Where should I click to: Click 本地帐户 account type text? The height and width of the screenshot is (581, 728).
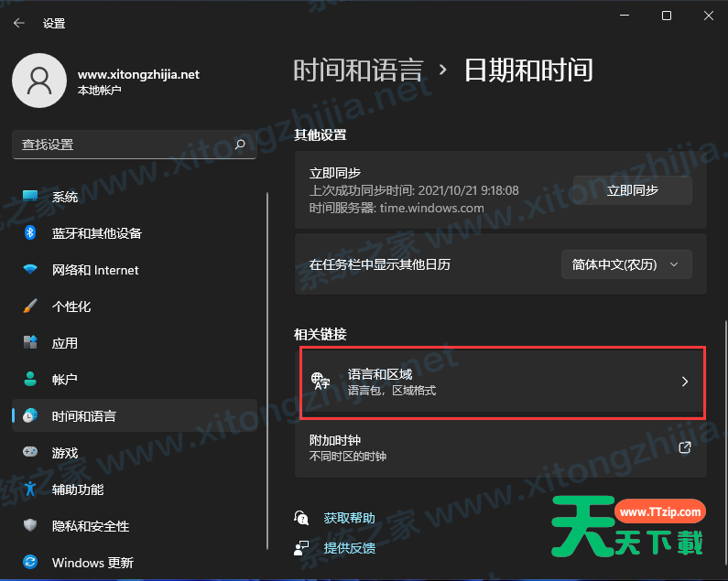100,90
